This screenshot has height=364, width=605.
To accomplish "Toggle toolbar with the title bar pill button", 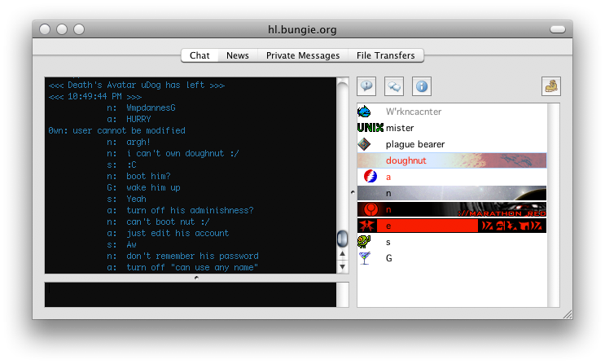I will click(x=558, y=29).
